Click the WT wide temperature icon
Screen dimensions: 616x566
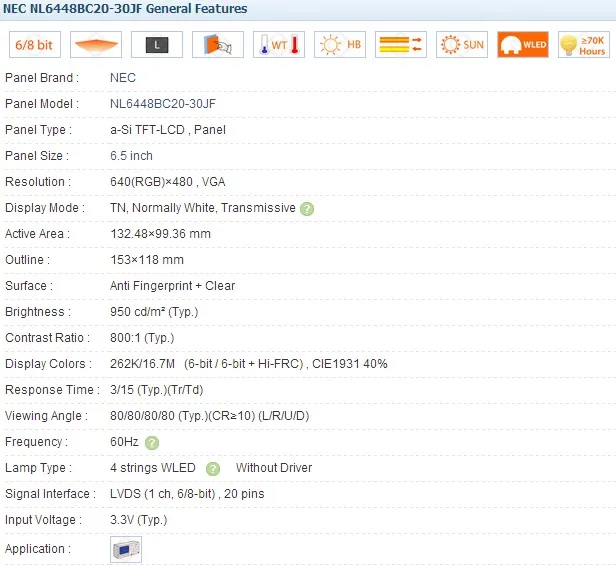coord(279,44)
